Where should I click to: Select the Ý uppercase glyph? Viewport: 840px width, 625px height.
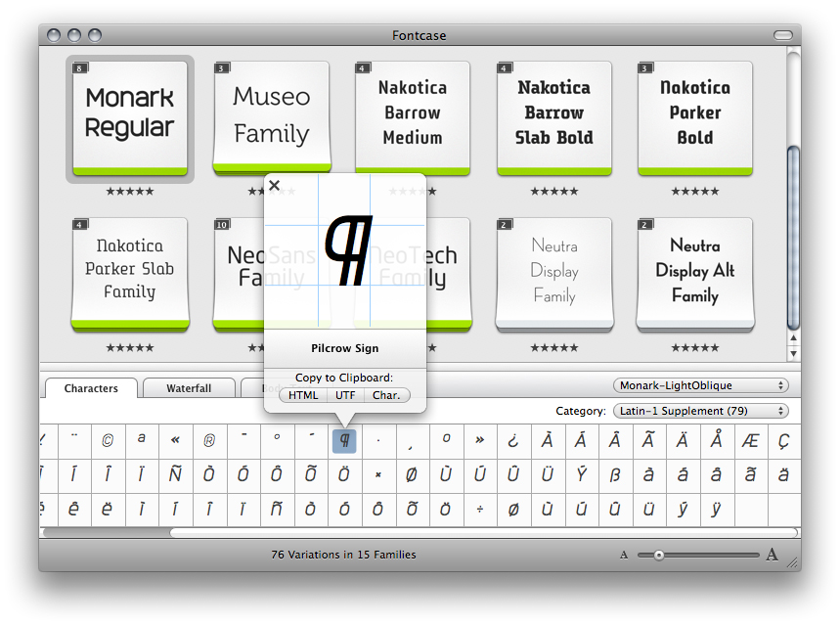(581, 474)
